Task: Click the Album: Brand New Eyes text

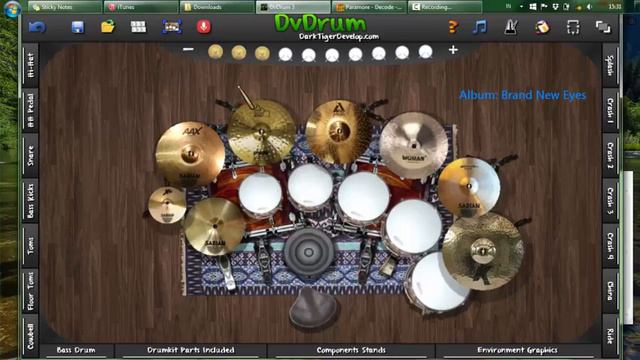Action: (523, 95)
